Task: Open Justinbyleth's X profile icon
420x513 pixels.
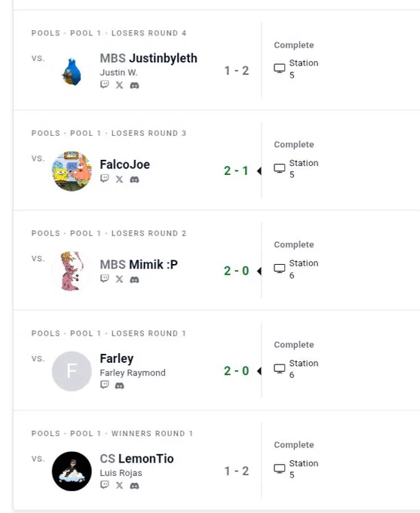Action: (x=119, y=85)
